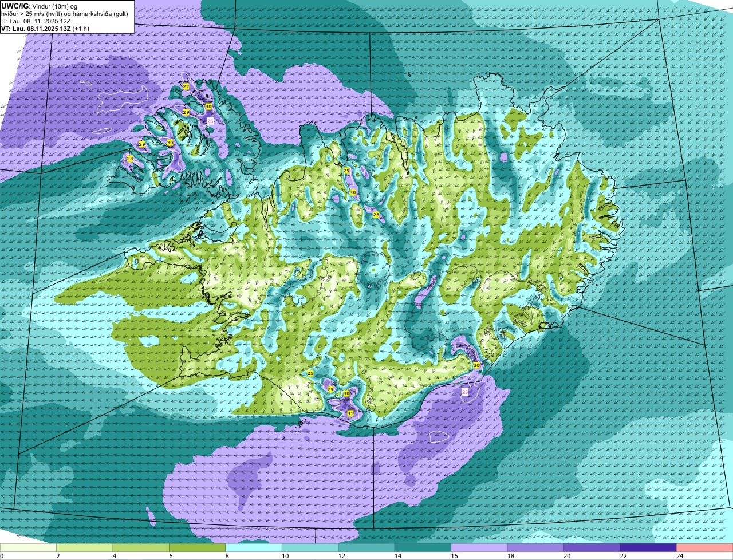Pick the 12–14 m/s teal legend swatch
This screenshot has height=560, width=733.
click(366, 548)
